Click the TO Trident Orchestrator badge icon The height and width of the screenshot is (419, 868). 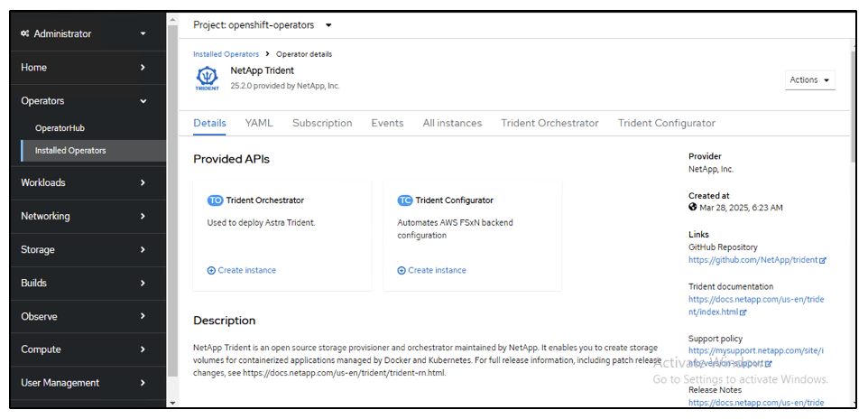click(215, 200)
